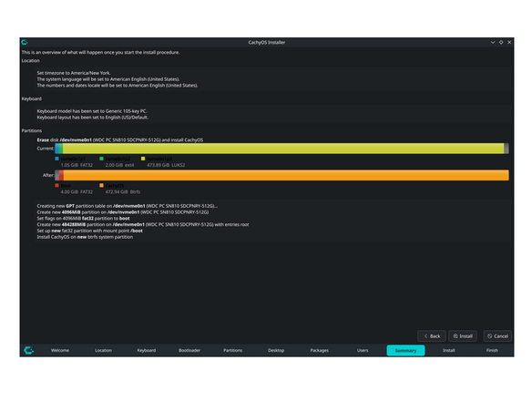This screenshot has width=532, height=401.
Task: Open the Packages step
Action: pos(319,350)
